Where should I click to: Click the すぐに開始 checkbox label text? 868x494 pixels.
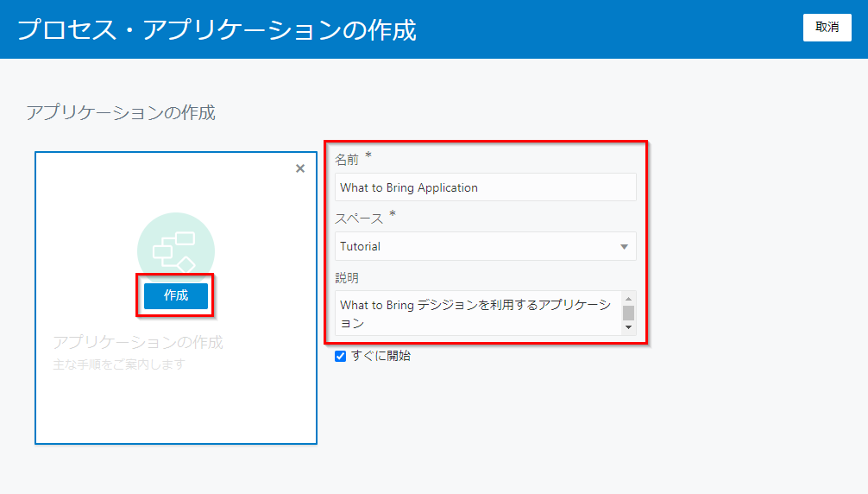coord(381,356)
